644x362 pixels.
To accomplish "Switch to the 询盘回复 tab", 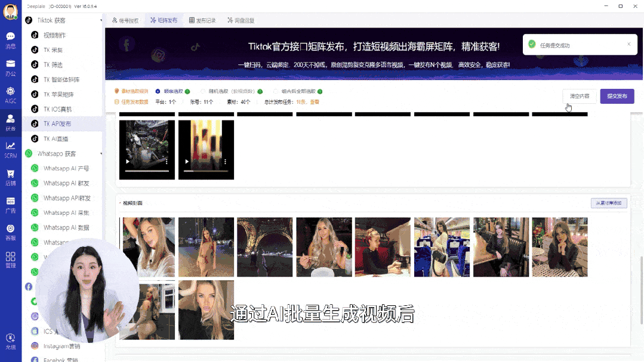I will point(241,20).
